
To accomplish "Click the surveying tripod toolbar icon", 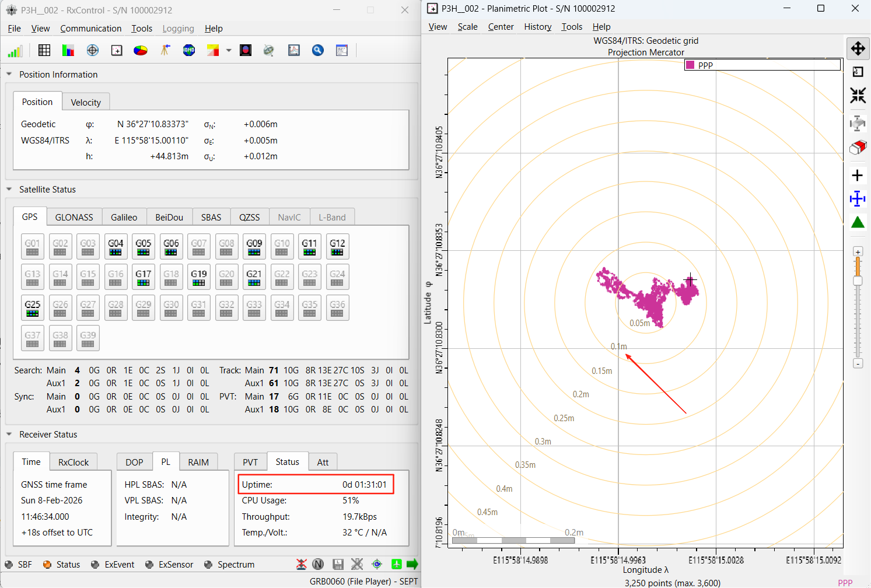I will [165, 50].
